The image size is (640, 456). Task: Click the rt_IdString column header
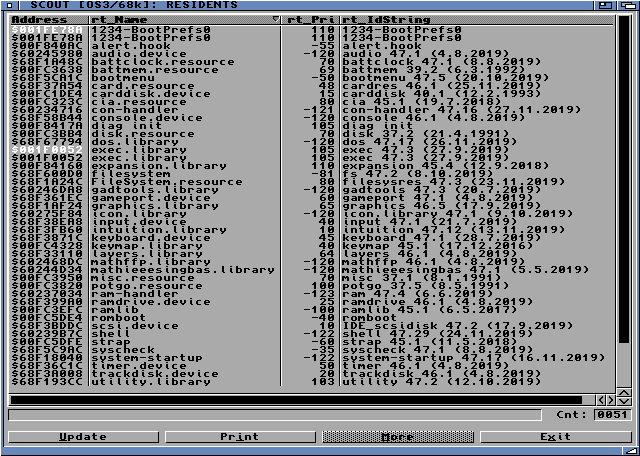pyautogui.click(x=477, y=20)
